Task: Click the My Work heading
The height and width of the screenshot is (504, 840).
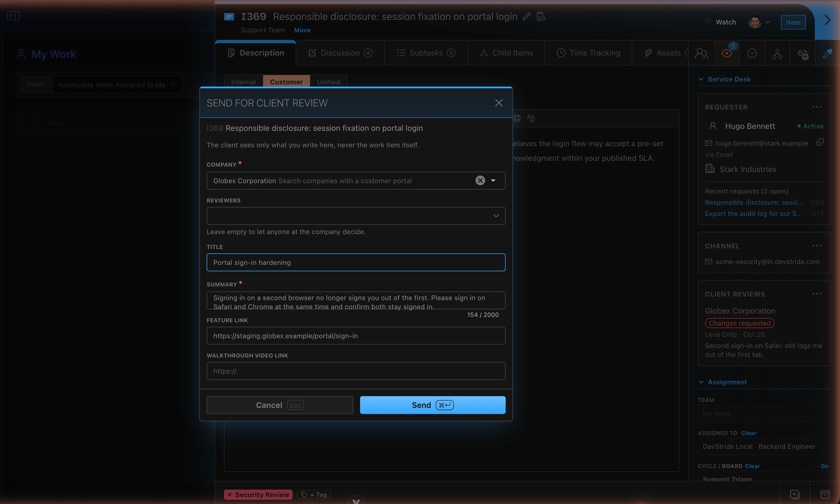Action: coord(54,54)
